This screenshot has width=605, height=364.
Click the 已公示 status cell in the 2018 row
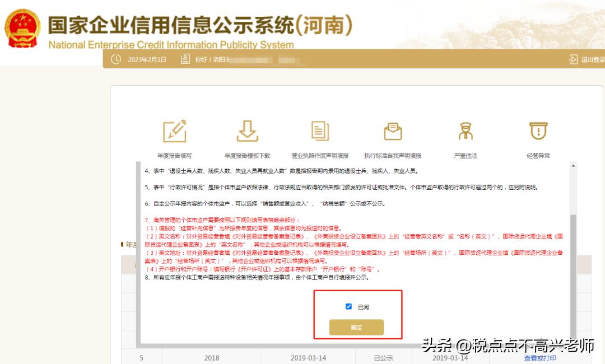coord(384,358)
